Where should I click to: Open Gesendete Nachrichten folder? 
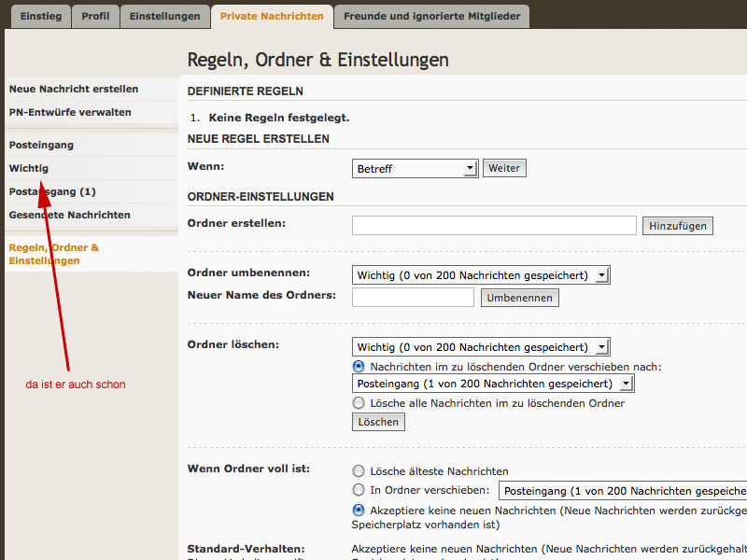[70, 216]
